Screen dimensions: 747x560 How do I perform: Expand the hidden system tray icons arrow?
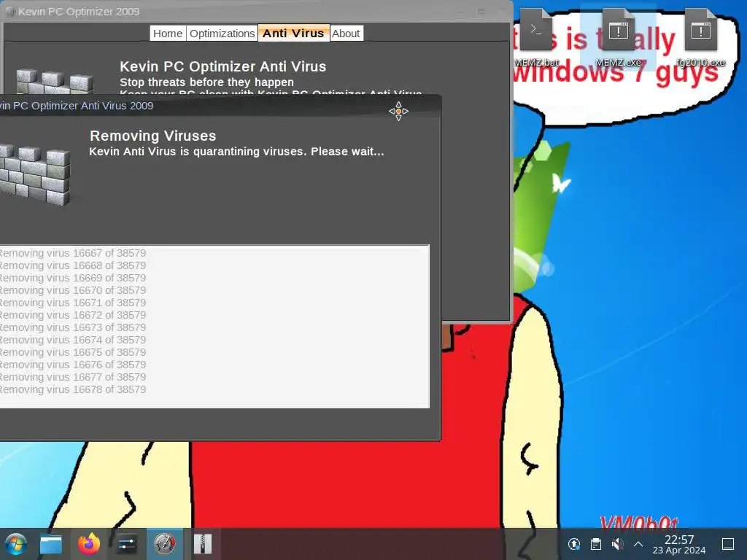pyautogui.click(x=638, y=544)
